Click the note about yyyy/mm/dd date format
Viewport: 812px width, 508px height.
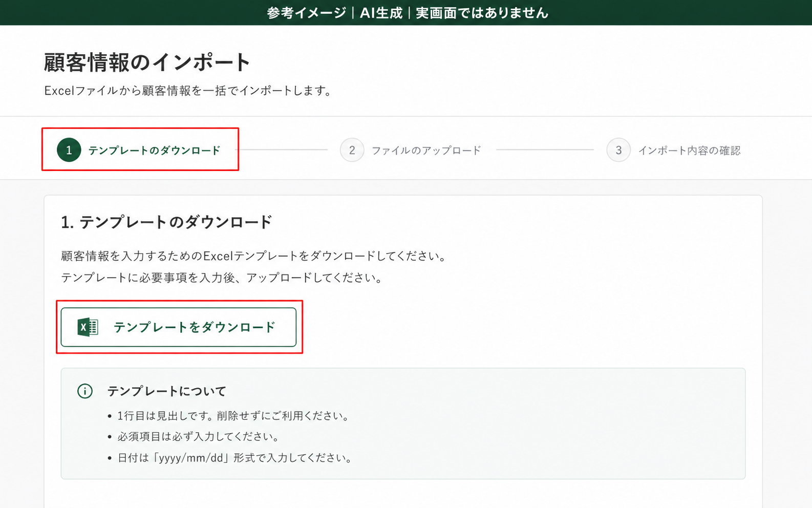[x=236, y=458]
